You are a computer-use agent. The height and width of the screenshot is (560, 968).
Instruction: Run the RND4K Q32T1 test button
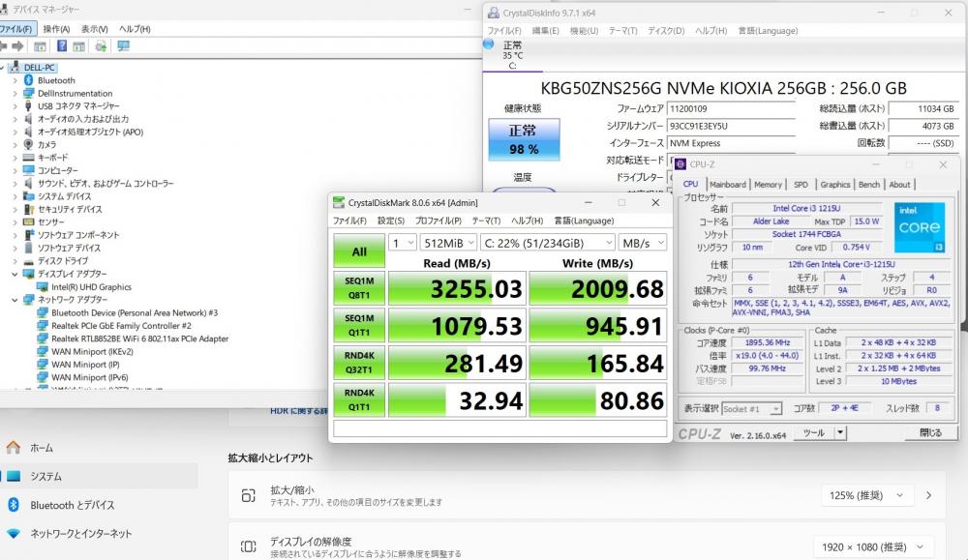pyautogui.click(x=359, y=363)
